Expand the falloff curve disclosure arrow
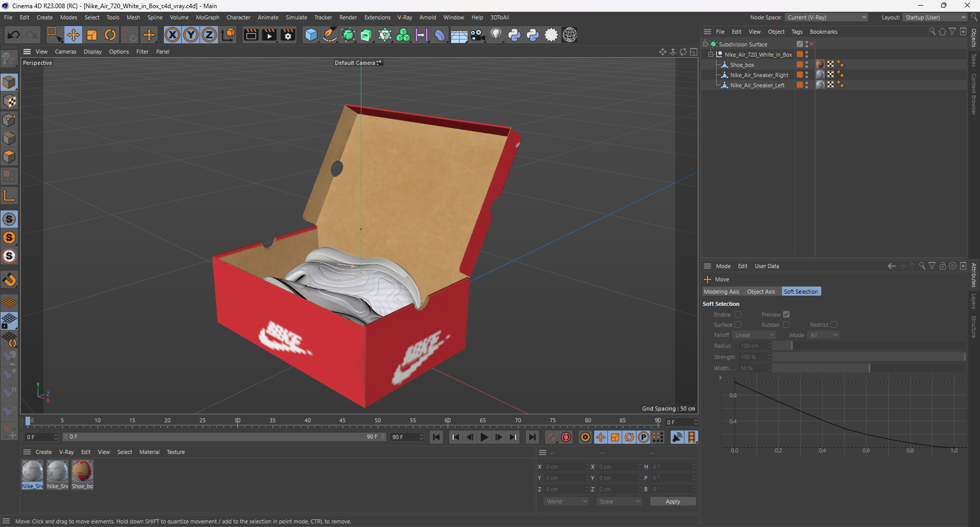 pyautogui.click(x=720, y=378)
